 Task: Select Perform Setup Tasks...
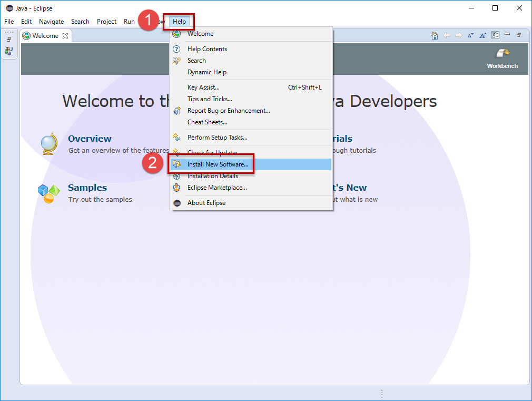coord(251,137)
